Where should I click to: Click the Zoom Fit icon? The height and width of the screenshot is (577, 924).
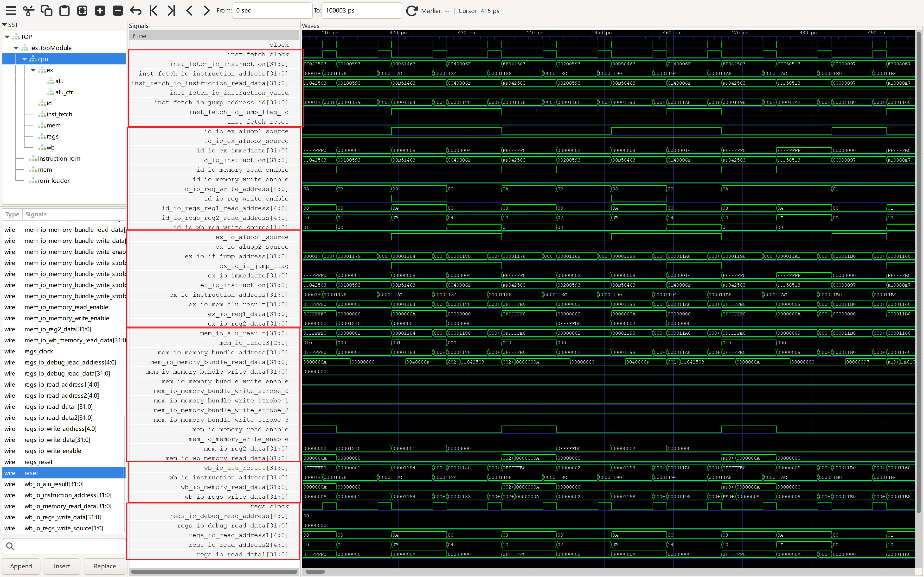point(82,10)
